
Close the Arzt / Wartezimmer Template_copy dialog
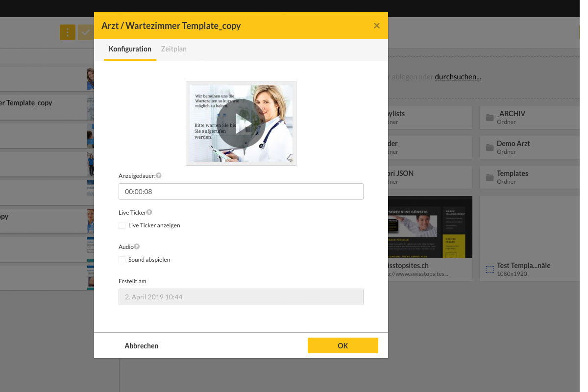coord(376,26)
